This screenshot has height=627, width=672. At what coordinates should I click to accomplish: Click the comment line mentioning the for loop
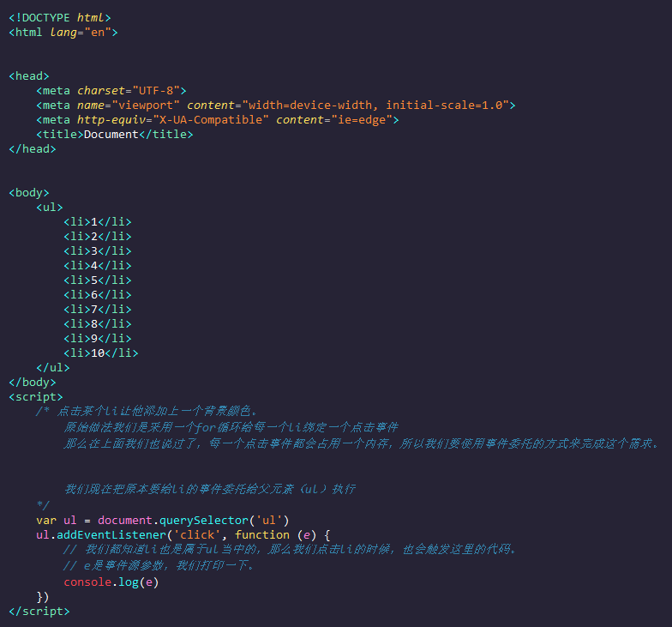pyautogui.click(x=231, y=427)
